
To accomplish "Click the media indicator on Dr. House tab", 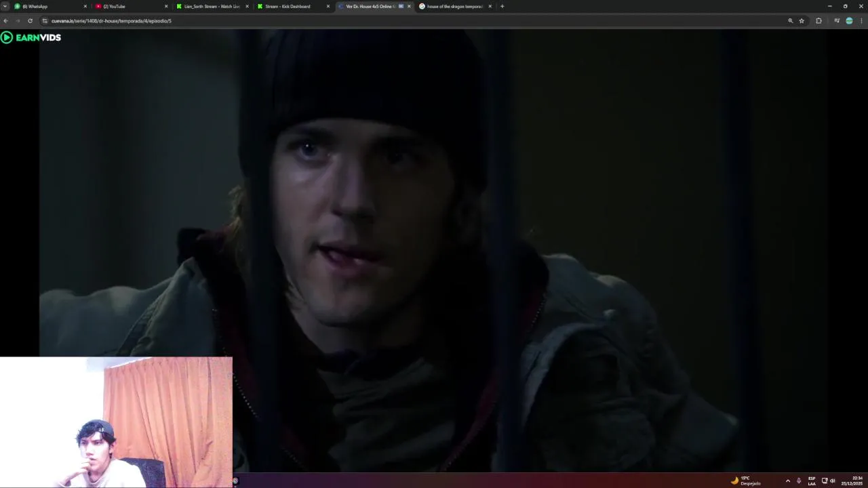I will coord(401,6).
